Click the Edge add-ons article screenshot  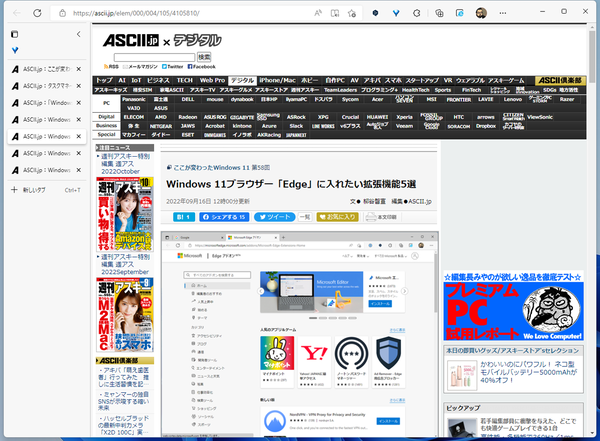tap(300, 334)
